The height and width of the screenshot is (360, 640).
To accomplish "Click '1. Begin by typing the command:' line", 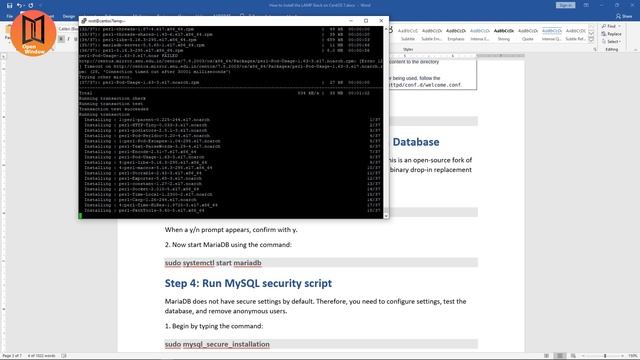I will coord(214,326).
